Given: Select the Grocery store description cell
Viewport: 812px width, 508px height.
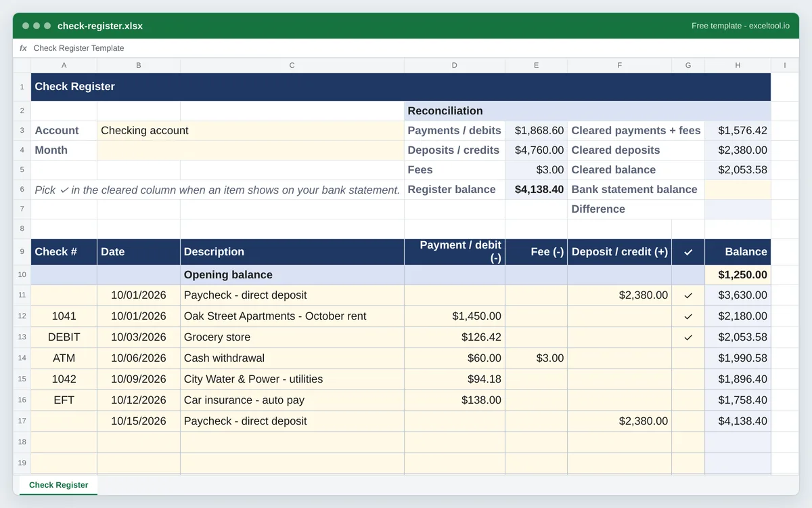Looking at the screenshot, I should (x=292, y=337).
